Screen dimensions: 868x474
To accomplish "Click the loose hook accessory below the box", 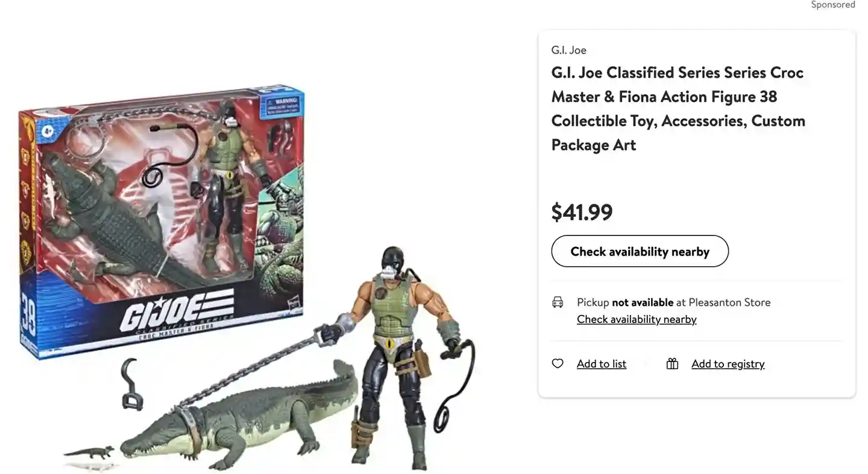I will 131,384.
